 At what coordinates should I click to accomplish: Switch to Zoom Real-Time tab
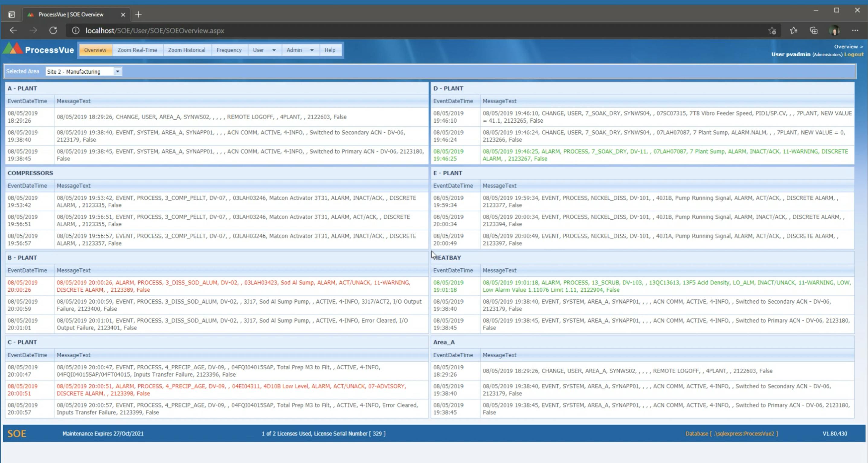[137, 50]
